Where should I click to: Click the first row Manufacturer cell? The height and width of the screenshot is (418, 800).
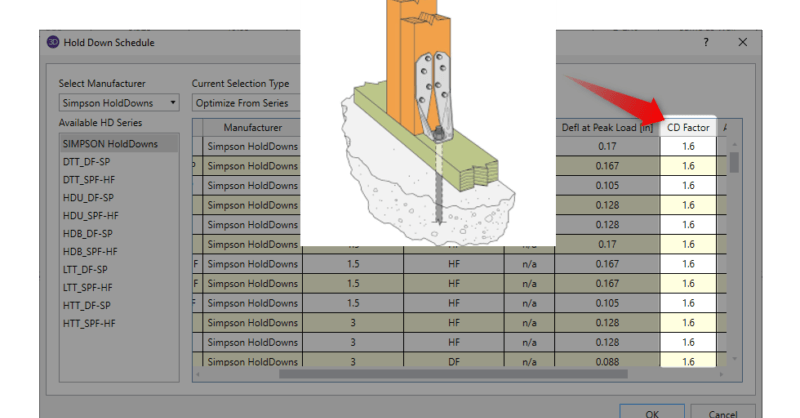coord(253,146)
